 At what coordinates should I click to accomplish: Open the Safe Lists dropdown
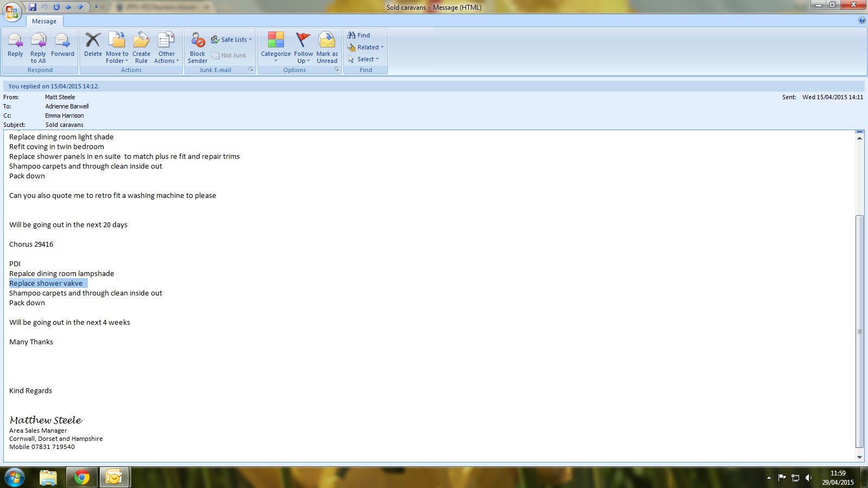click(233, 40)
